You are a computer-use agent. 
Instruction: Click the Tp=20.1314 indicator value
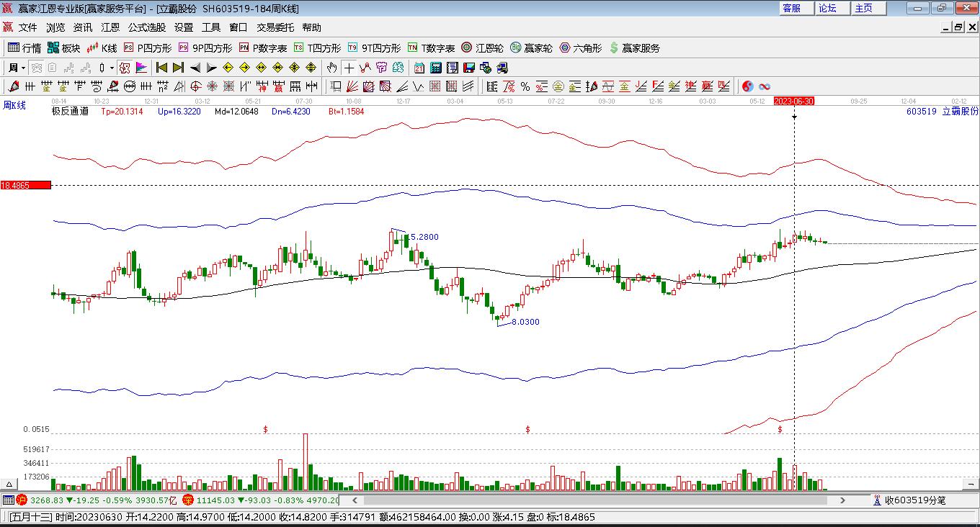point(122,112)
